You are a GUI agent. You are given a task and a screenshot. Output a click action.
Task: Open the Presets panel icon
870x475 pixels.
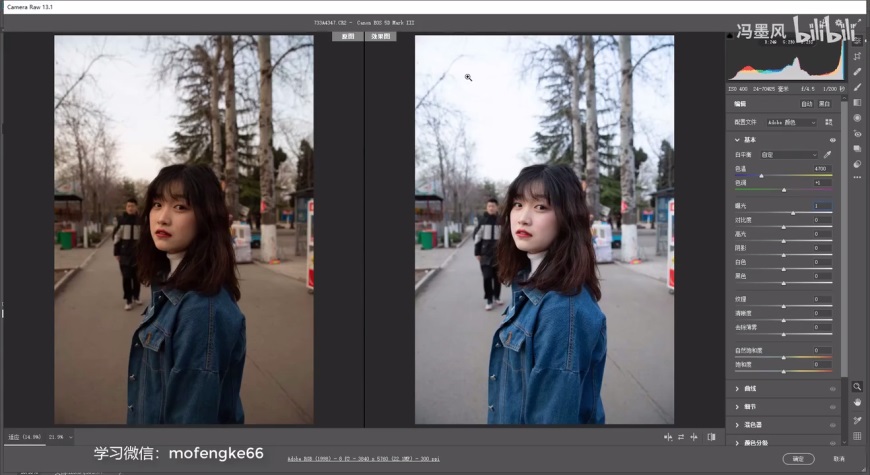click(857, 164)
